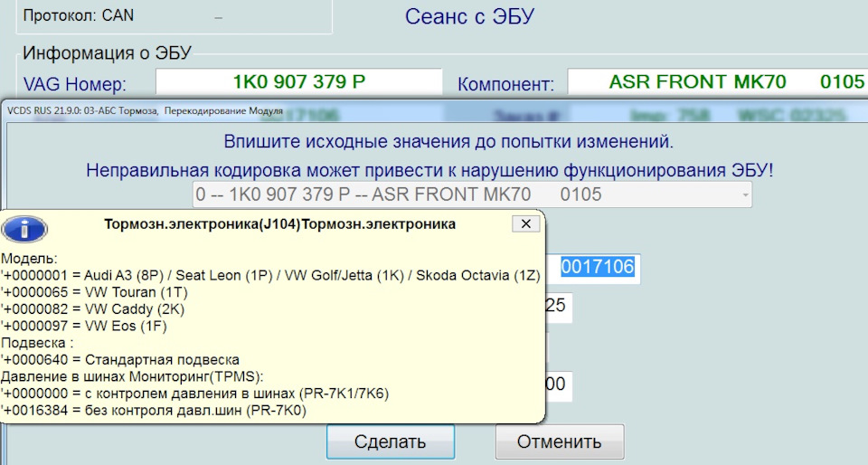Viewport: 868px width, 465px height.
Task: Click the 'Информация о ЭБУ' group label
Action: click(108, 53)
